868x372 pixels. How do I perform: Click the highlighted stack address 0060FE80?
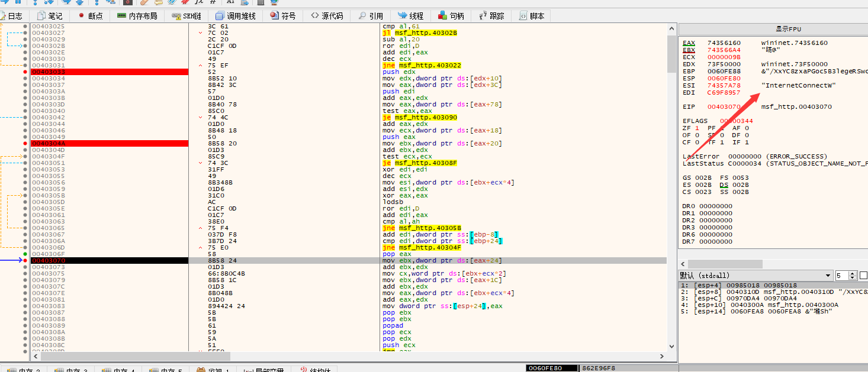[x=552, y=368]
